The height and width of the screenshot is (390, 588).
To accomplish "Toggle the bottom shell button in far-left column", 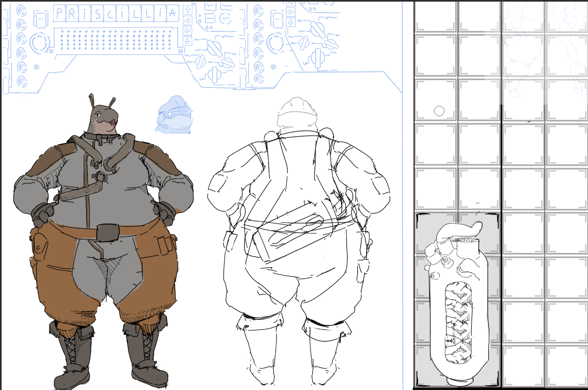I will [22, 81].
